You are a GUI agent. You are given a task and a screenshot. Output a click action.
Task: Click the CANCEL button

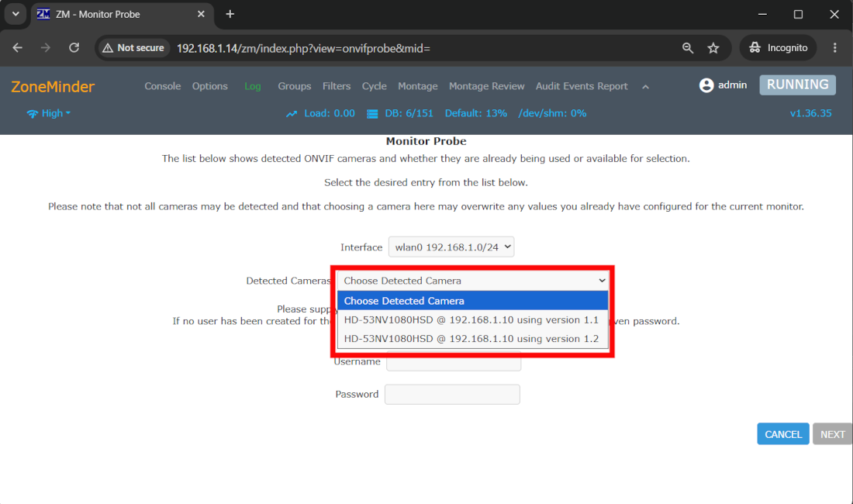click(x=783, y=434)
